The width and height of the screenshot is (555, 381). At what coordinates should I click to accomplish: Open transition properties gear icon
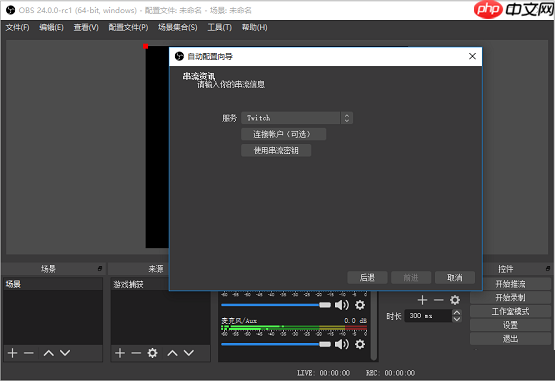coord(455,300)
